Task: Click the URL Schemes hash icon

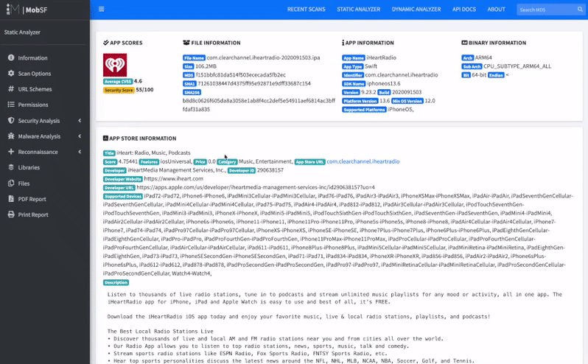Action: tap(11, 89)
